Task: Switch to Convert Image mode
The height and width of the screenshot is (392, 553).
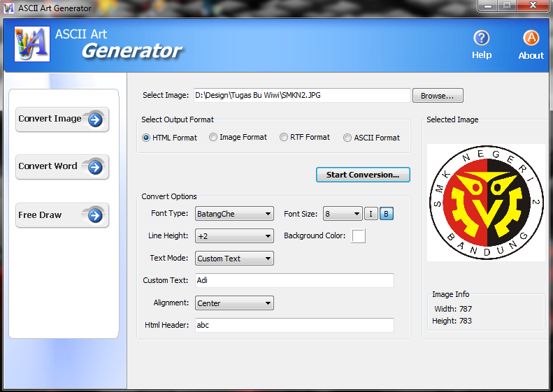Action: click(x=62, y=119)
